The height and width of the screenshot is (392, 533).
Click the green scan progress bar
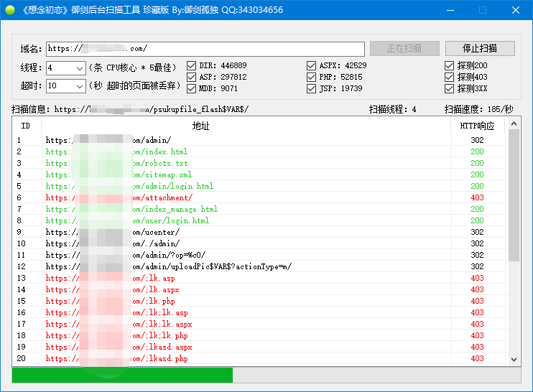[x=122, y=375]
